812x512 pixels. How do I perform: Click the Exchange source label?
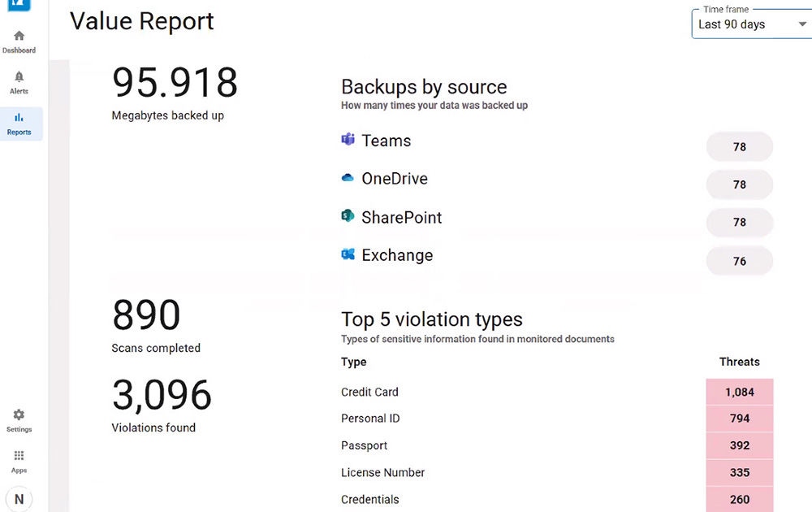(x=397, y=255)
